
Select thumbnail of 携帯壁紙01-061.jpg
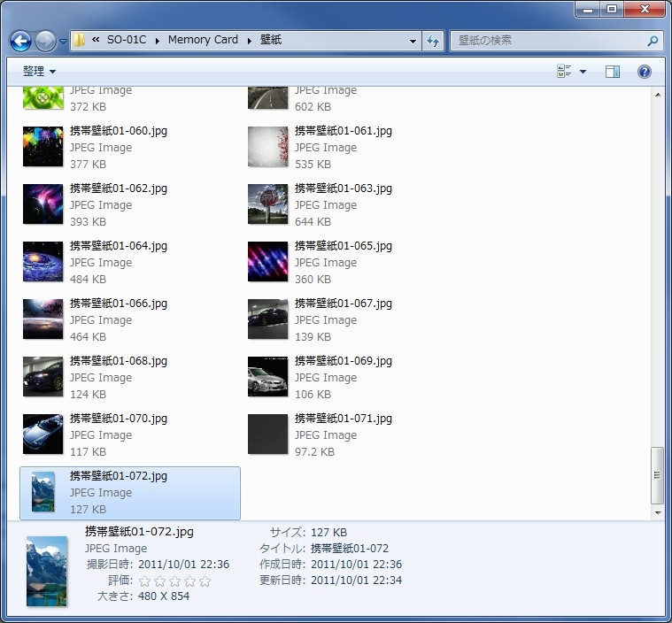pos(268,147)
